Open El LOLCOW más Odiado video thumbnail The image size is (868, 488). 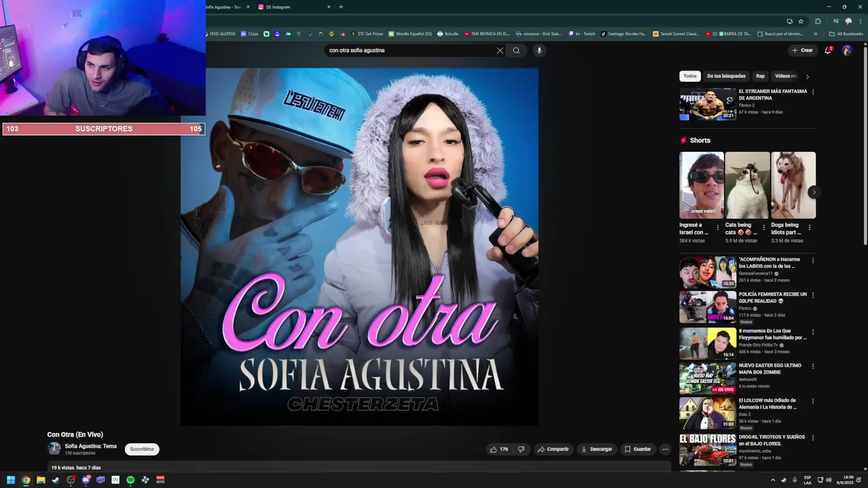(x=707, y=413)
